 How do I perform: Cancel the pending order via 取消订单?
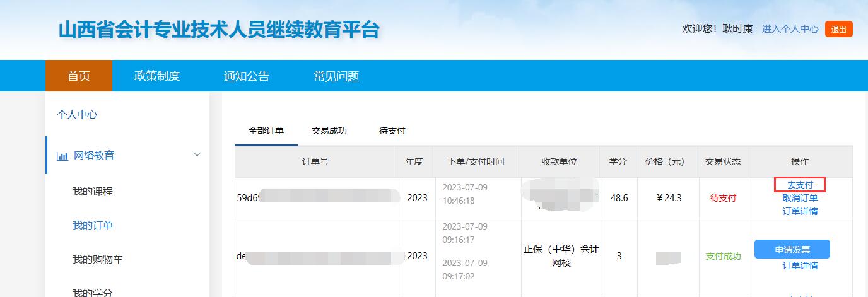pos(800,198)
